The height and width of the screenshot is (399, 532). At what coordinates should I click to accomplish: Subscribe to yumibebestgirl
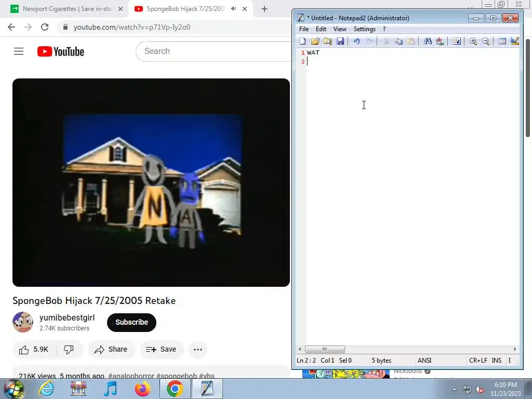[131, 322]
